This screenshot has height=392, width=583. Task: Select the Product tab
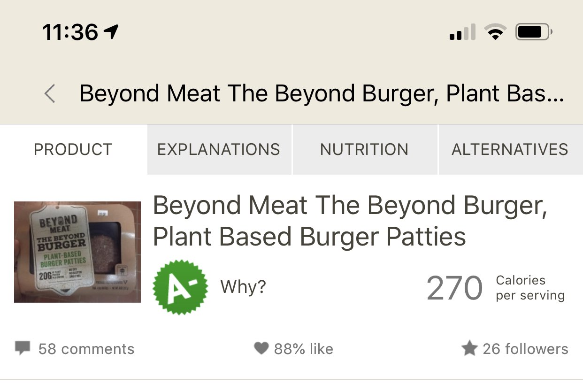(x=73, y=149)
